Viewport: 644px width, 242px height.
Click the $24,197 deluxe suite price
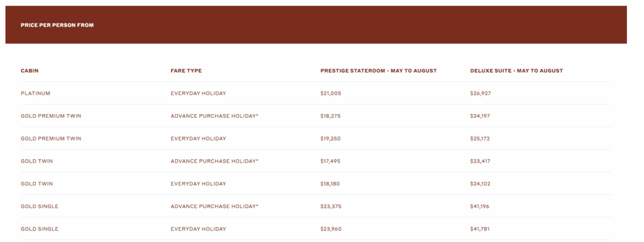point(480,116)
